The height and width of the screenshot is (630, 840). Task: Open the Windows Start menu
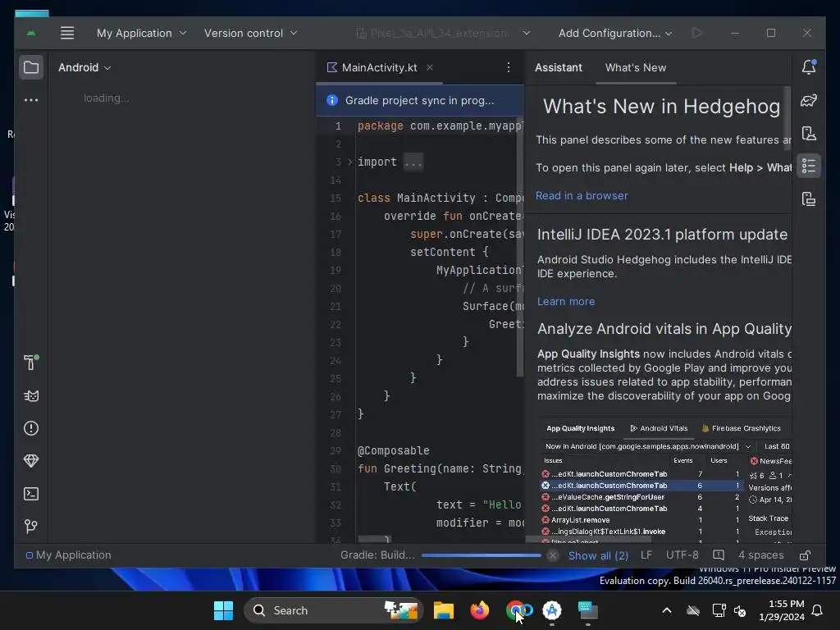tap(223, 610)
